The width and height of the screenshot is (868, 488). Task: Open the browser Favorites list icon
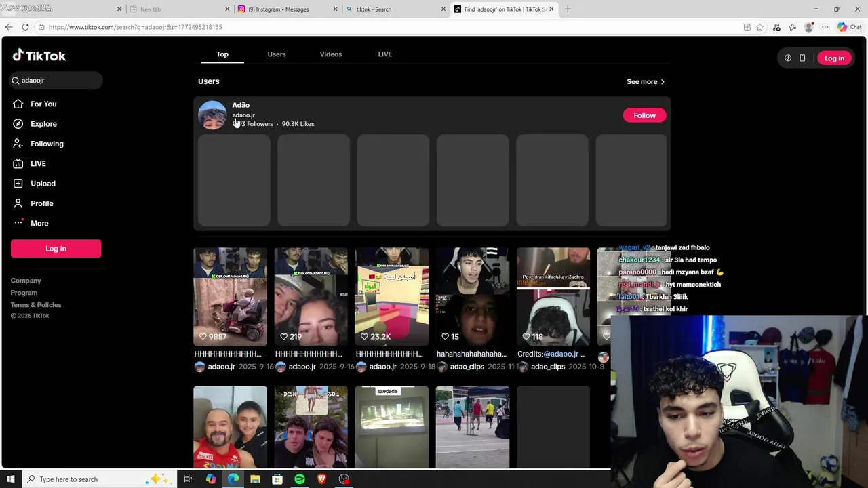point(793,27)
